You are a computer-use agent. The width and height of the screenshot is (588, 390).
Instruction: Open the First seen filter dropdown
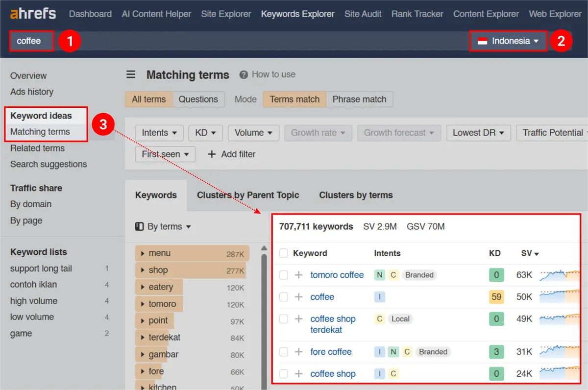point(165,154)
